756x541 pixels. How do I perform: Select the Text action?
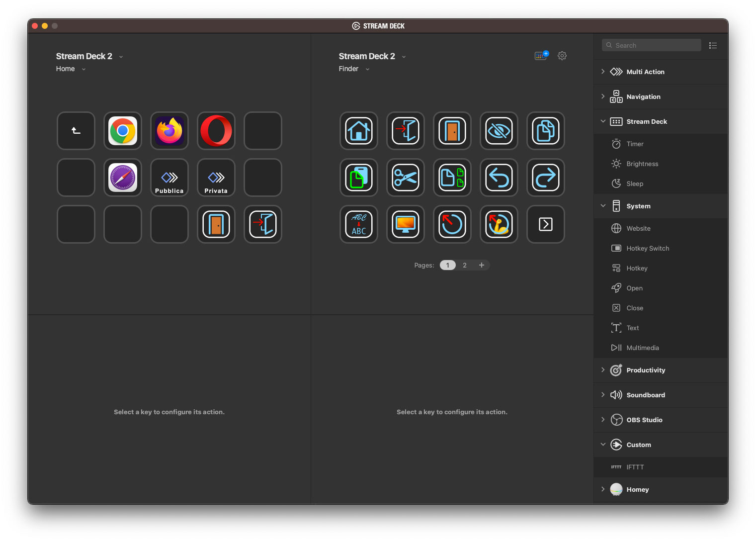[x=661, y=328]
